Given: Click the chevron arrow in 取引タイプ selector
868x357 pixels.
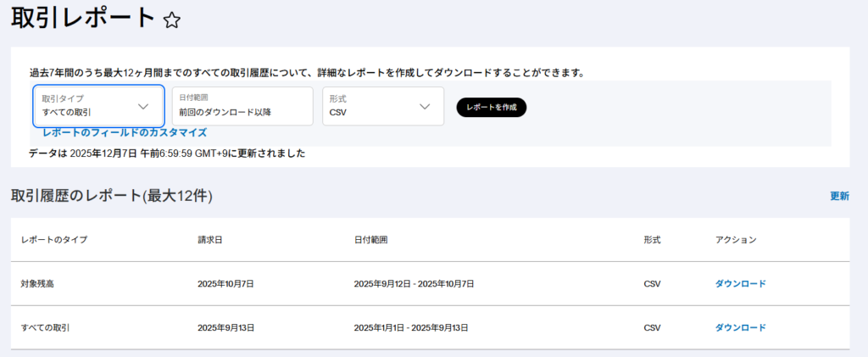Looking at the screenshot, I should [143, 106].
